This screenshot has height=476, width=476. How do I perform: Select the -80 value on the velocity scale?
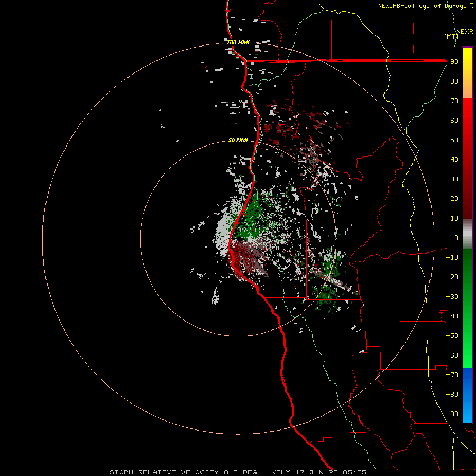452,395
